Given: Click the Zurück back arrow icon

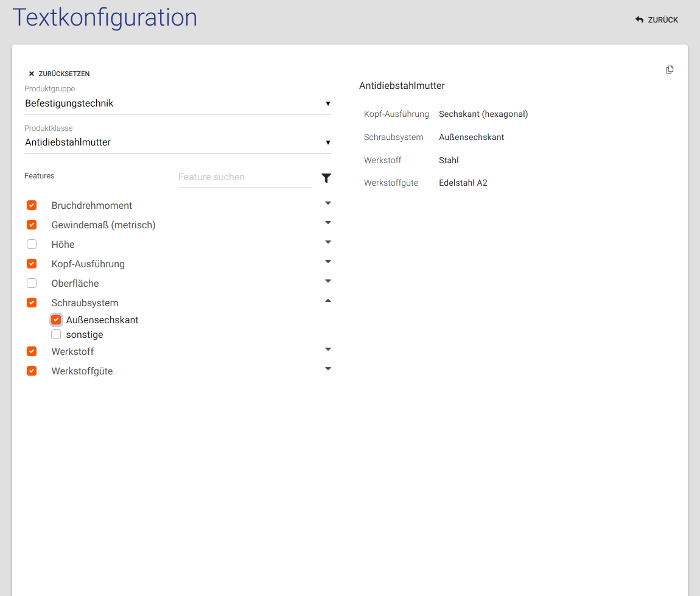Looking at the screenshot, I should point(639,20).
